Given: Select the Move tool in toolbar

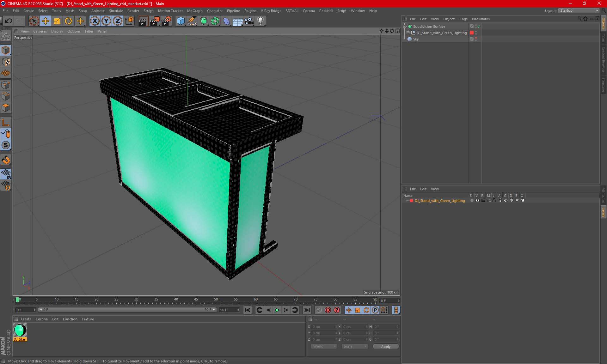Looking at the screenshot, I should click(45, 21).
